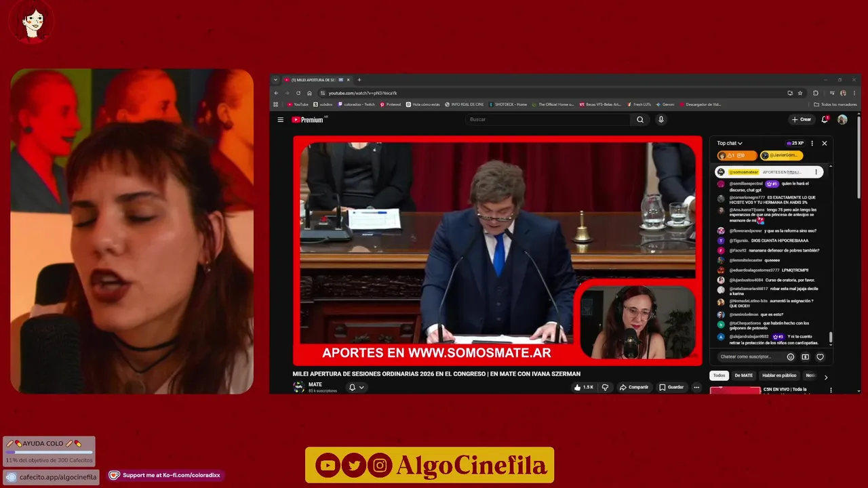The width and height of the screenshot is (868, 488).
Task: Open the Ko-fi support link badge
Action: [165, 475]
